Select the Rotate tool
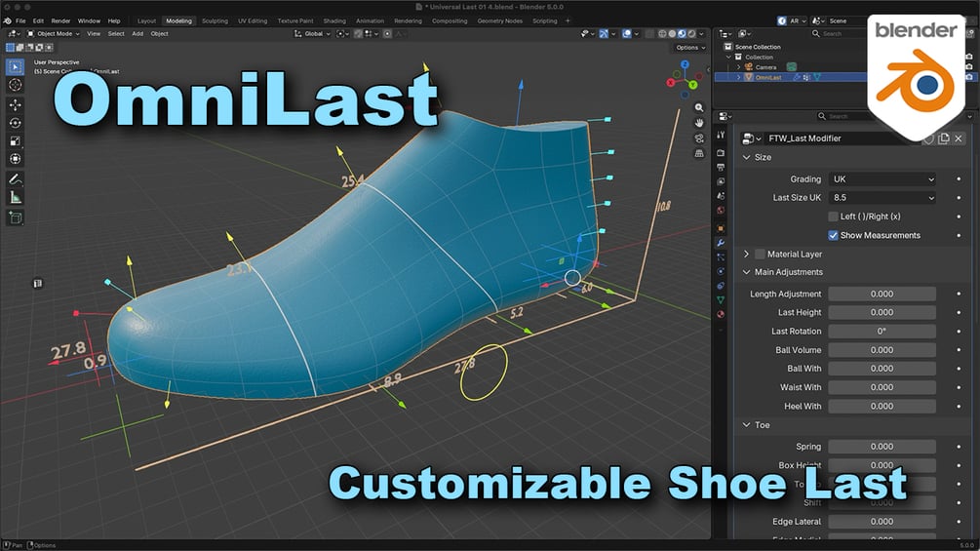The image size is (980, 551). [16, 123]
